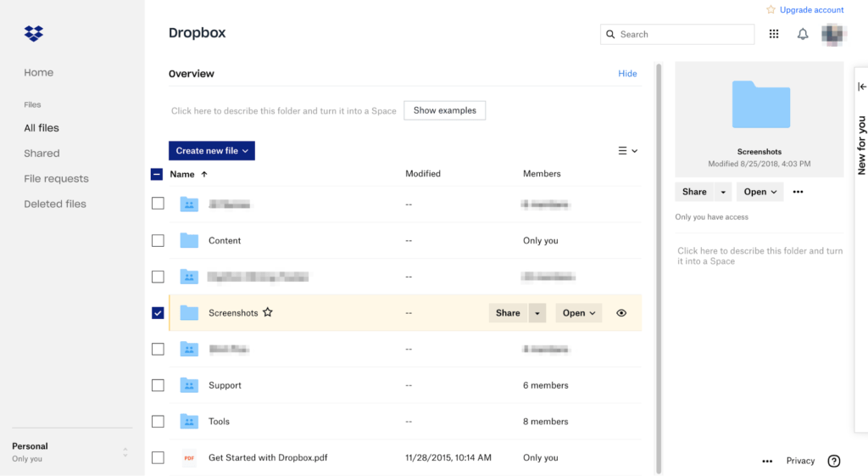Click into the Search field

pos(682,34)
